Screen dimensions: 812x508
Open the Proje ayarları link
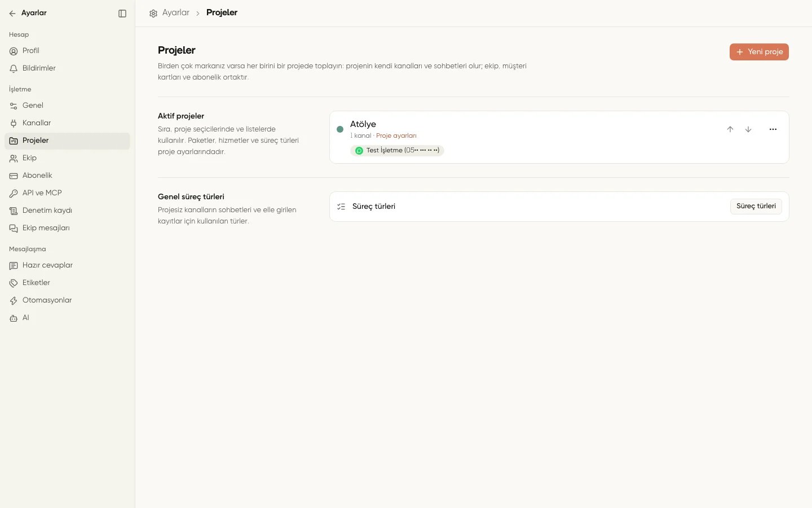(396, 136)
